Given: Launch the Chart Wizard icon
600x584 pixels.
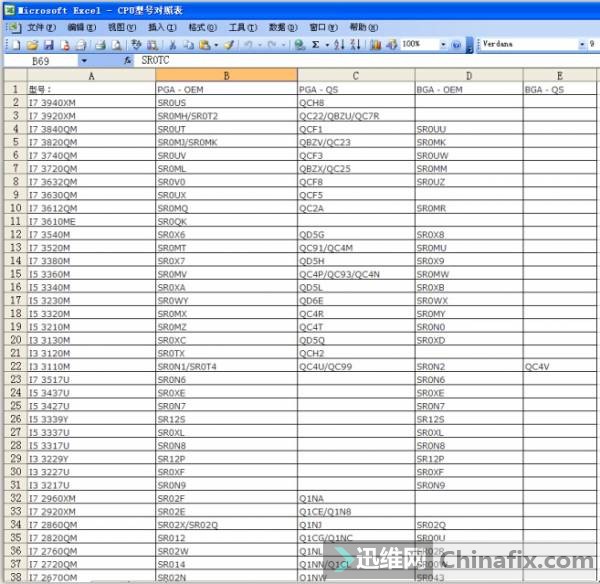Looking at the screenshot, I should (375, 45).
